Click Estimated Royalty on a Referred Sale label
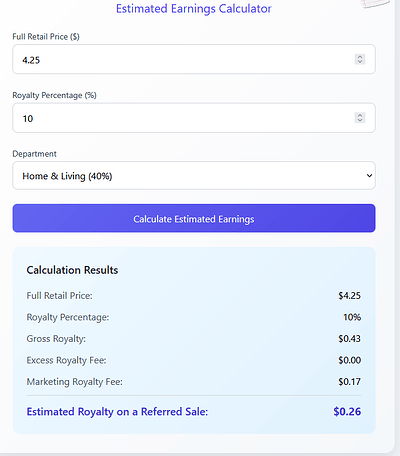 (x=117, y=412)
